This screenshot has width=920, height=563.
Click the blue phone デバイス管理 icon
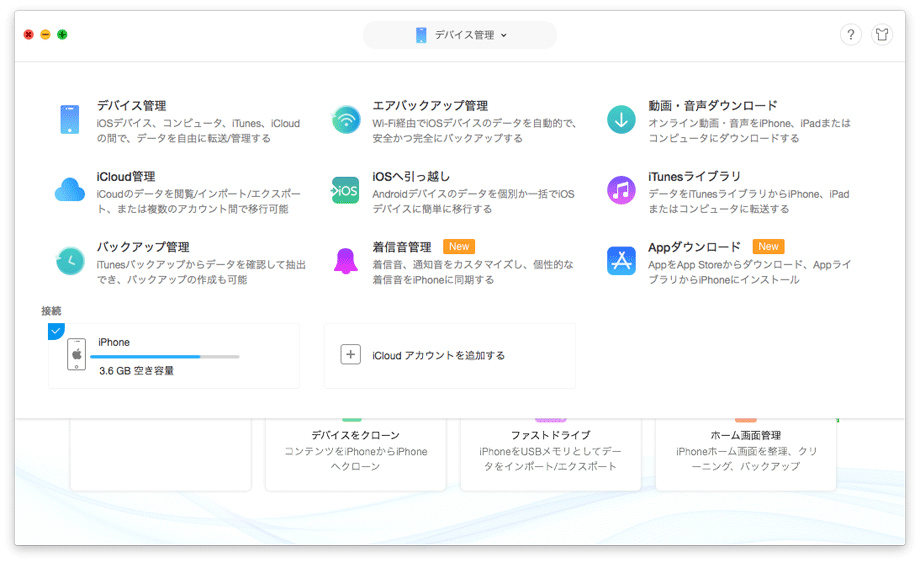pyautogui.click(x=70, y=120)
